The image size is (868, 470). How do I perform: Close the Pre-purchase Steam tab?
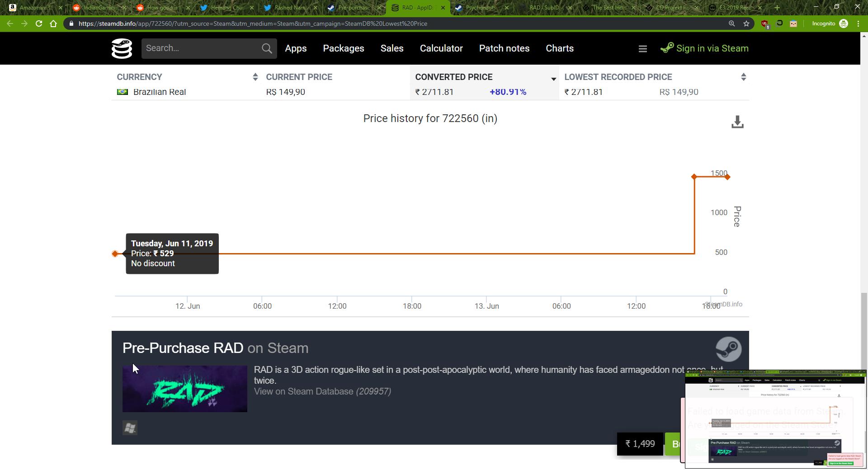click(379, 8)
